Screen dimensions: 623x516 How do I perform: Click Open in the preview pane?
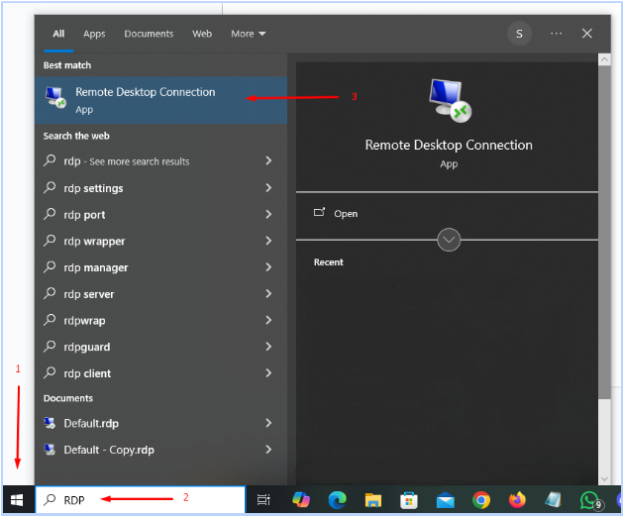coord(346,214)
